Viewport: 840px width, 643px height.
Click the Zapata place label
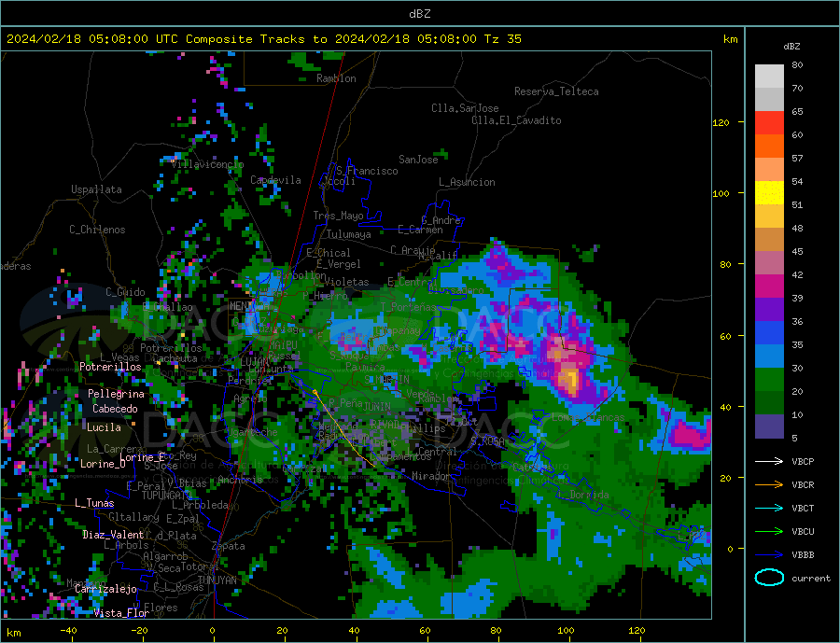point(229,546)
